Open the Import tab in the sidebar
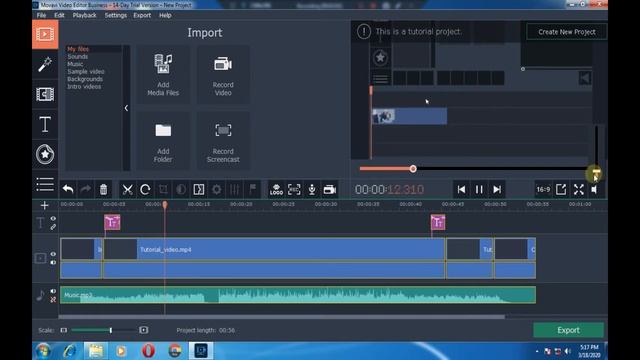The image size is (640, 360). coord(45,34)
